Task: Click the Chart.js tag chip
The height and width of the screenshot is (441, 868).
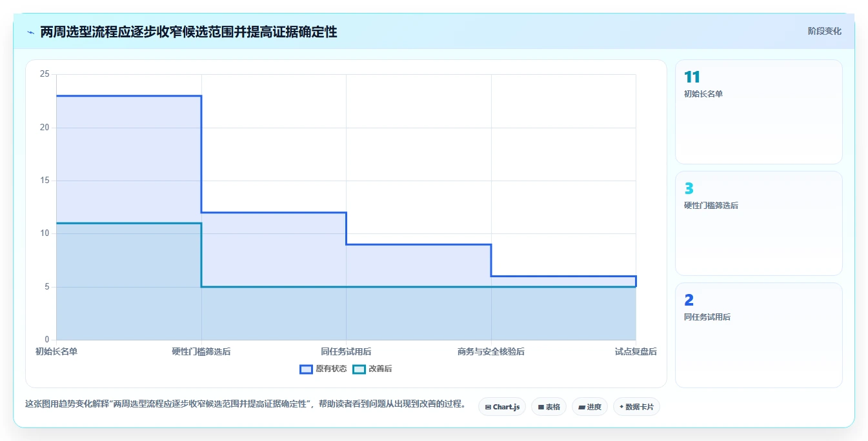Action: pos(502,407)
